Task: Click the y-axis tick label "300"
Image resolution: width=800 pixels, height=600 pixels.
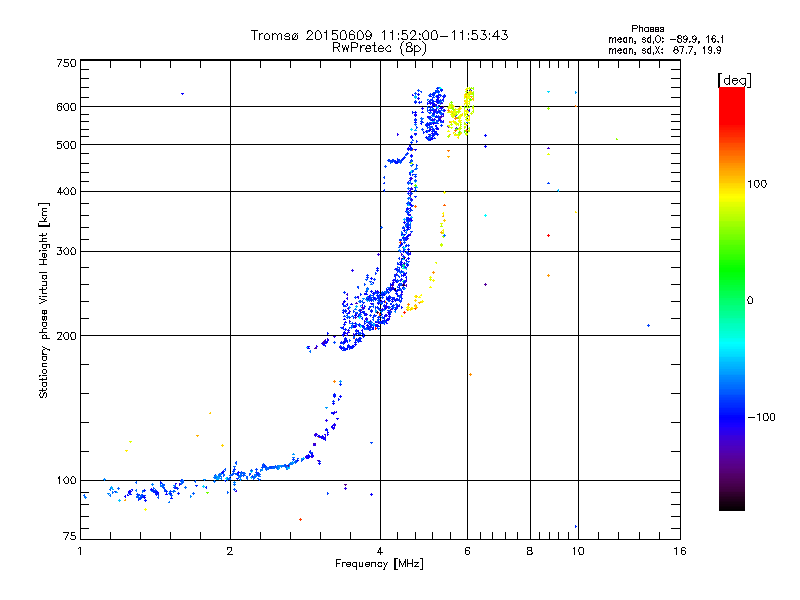Action: tap(66, 251)
